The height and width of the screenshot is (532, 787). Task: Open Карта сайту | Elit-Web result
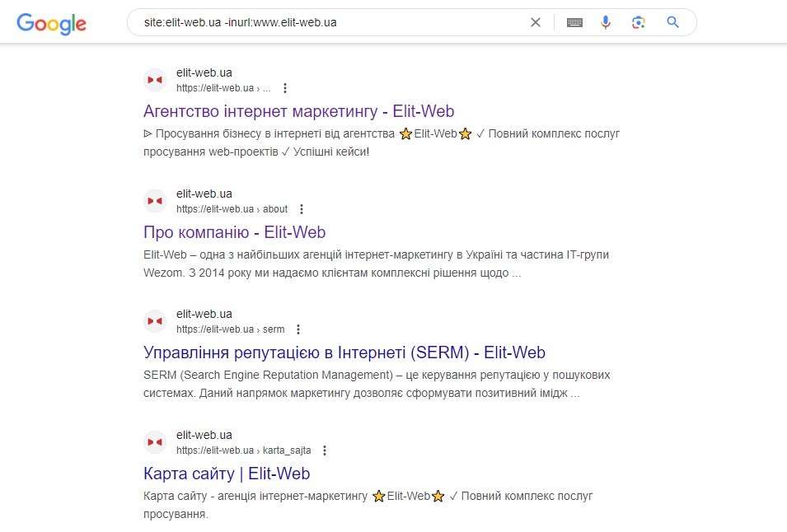(227, 474)
